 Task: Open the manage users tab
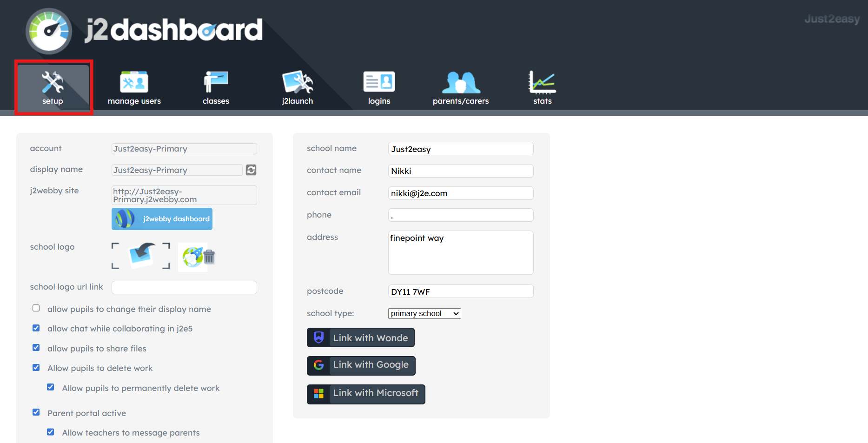pos(134,87)
